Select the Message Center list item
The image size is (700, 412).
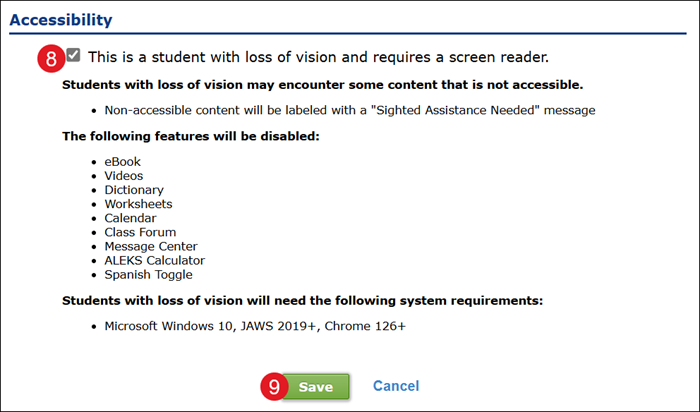pos(151,245)
